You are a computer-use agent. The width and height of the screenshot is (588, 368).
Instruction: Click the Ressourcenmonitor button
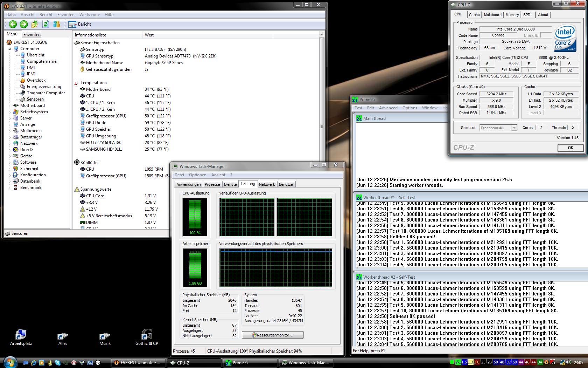click(273, 335)
